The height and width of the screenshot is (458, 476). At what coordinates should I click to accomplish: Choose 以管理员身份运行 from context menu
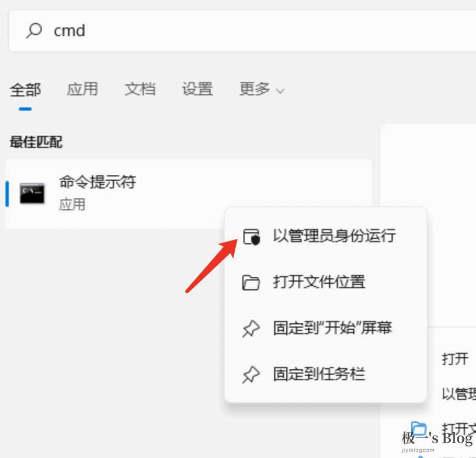(x=325, y=236)
